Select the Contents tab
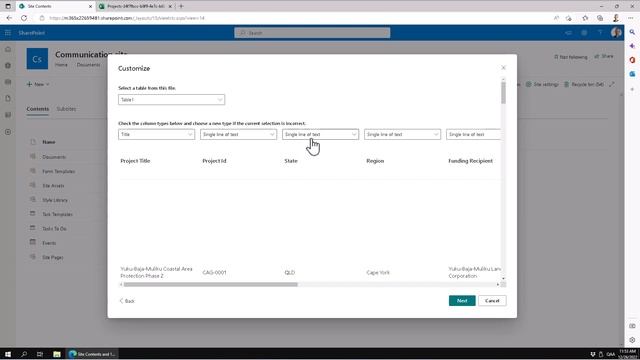The image size is (640, 360). click(x=38, y=109)
